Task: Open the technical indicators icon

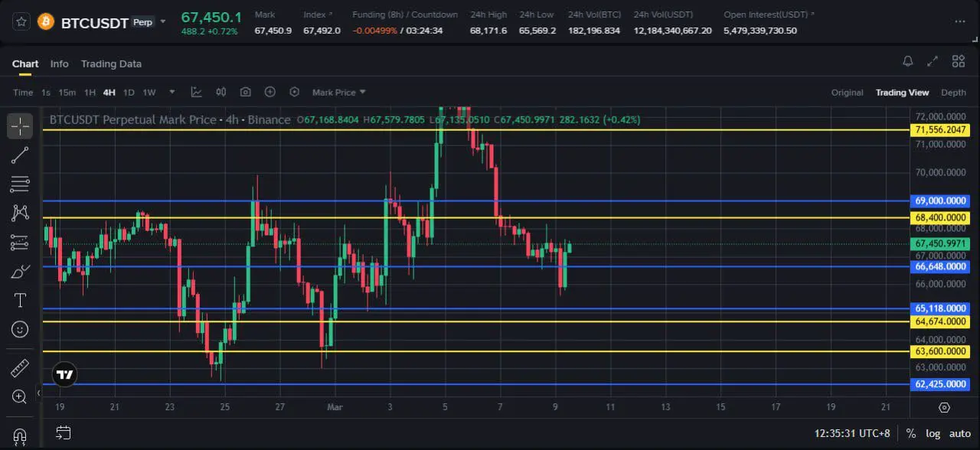Action: point(197,92)
